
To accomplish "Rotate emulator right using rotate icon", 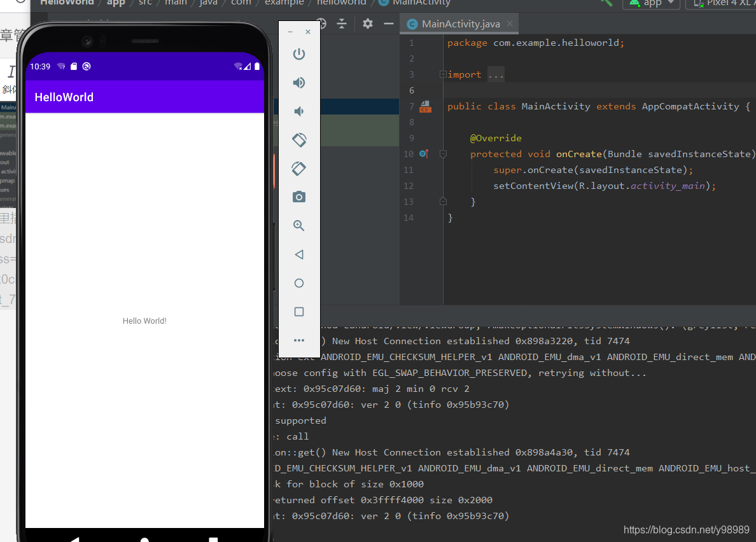I will pyautogui.click(x=299, y=169).
